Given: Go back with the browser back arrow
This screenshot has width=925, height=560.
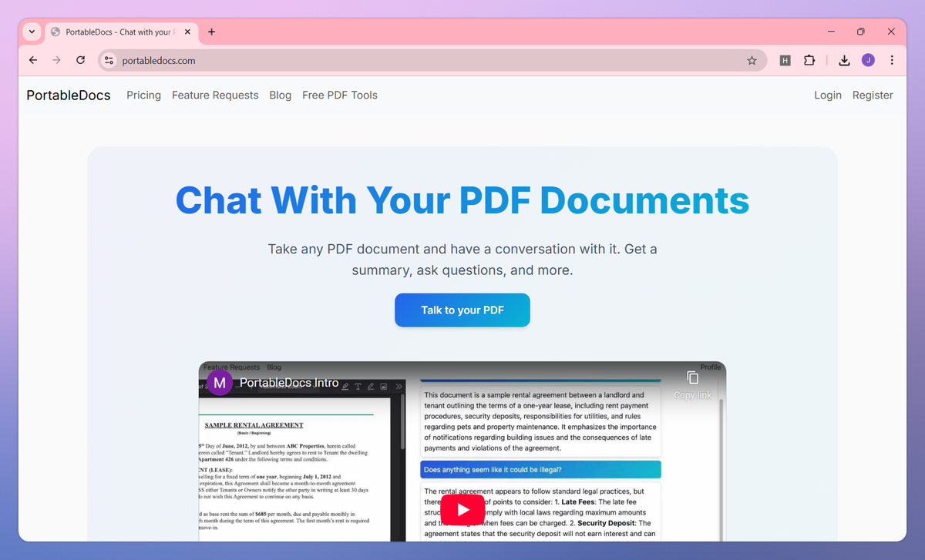Looking at the screenshot, I should [x=33, y=60].
